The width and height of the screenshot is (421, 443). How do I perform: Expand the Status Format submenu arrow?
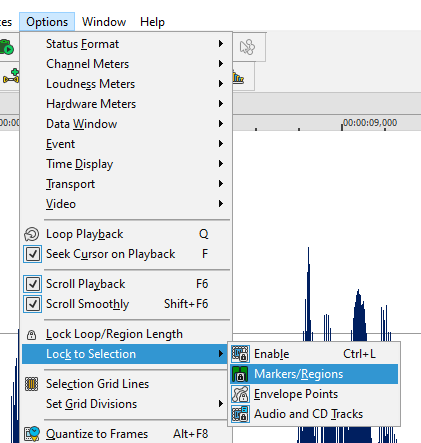pyautogui.click(x=221, y=44)
